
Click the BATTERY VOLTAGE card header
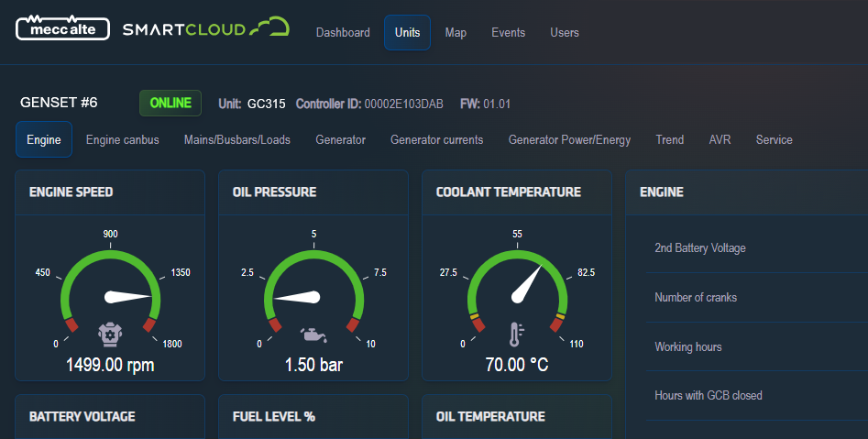110,417
